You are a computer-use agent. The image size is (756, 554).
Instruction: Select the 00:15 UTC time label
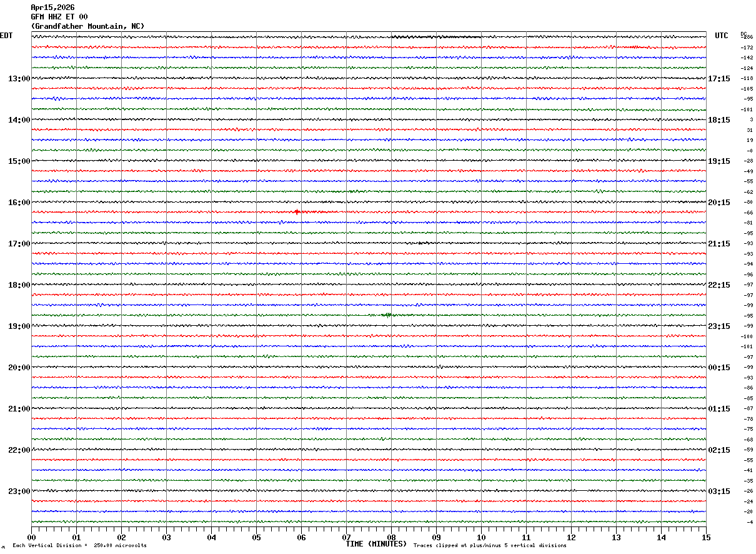coord(719,368)
